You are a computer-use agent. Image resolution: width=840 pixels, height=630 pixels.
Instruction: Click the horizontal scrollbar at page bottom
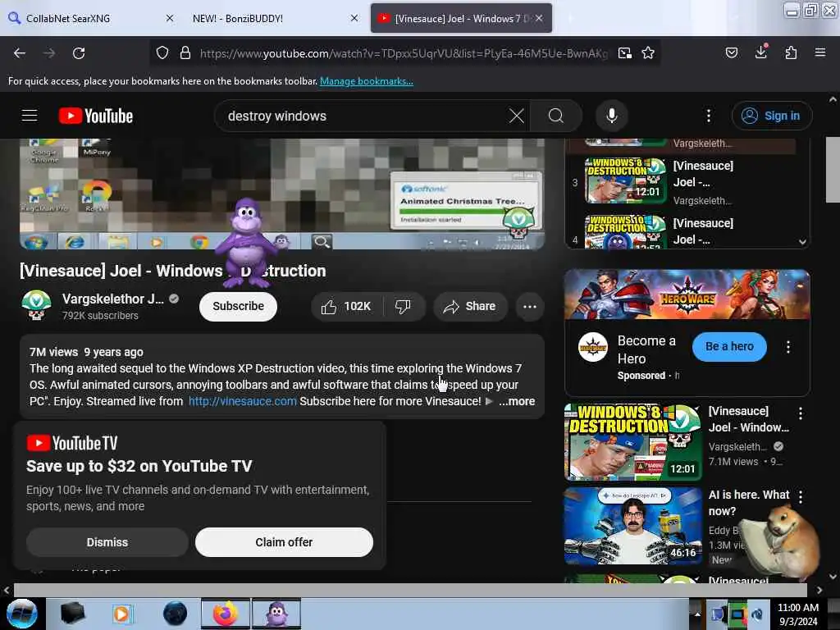click(410, 590)
